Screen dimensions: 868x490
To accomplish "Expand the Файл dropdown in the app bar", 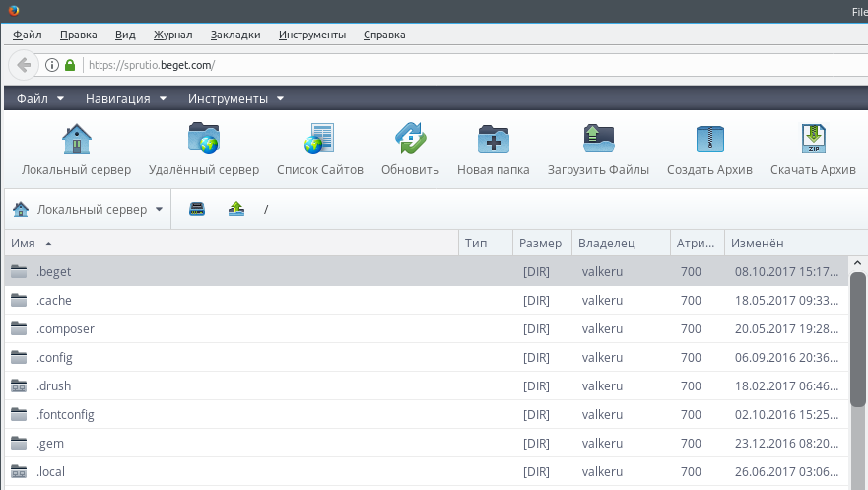I will point(40,99).
